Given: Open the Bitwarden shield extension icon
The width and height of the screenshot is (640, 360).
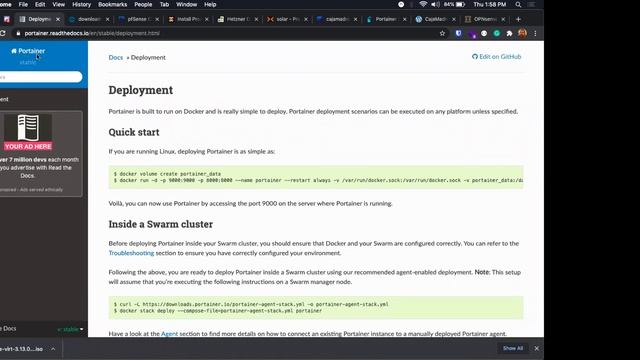Looking at the screenshot, I should pyautogui.click(x=458, y=33).
